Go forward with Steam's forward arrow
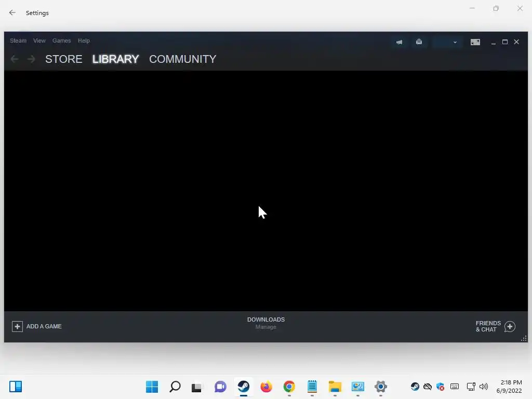The width and height of the screenshot is (532, 399). click(x=31, y=59)
